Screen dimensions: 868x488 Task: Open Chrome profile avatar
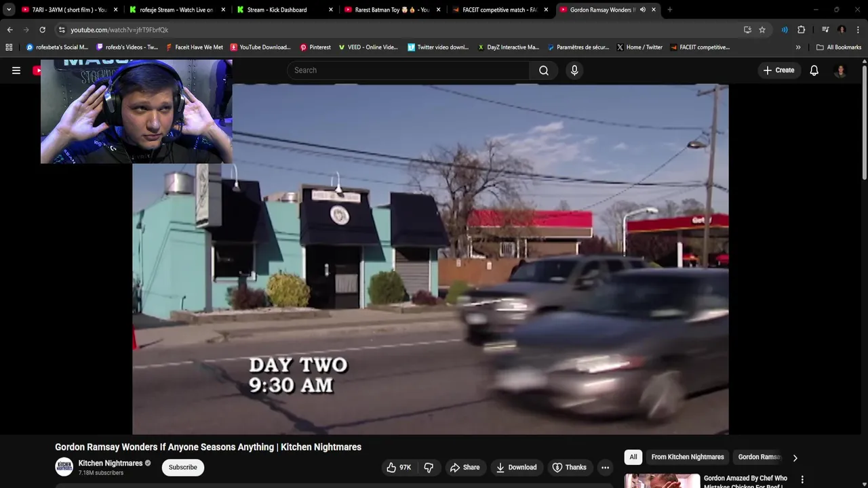pyautogui.click(x=842, y=30)
